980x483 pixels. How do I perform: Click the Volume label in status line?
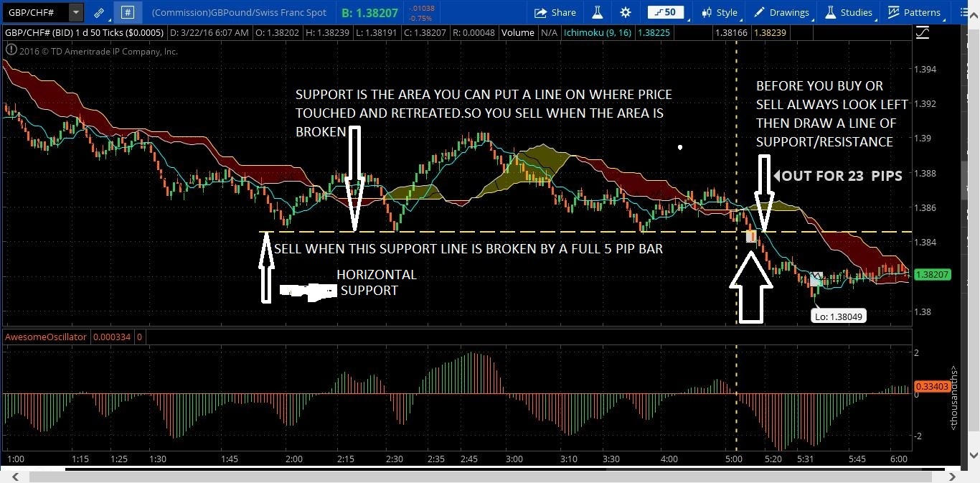coord(518,33)
